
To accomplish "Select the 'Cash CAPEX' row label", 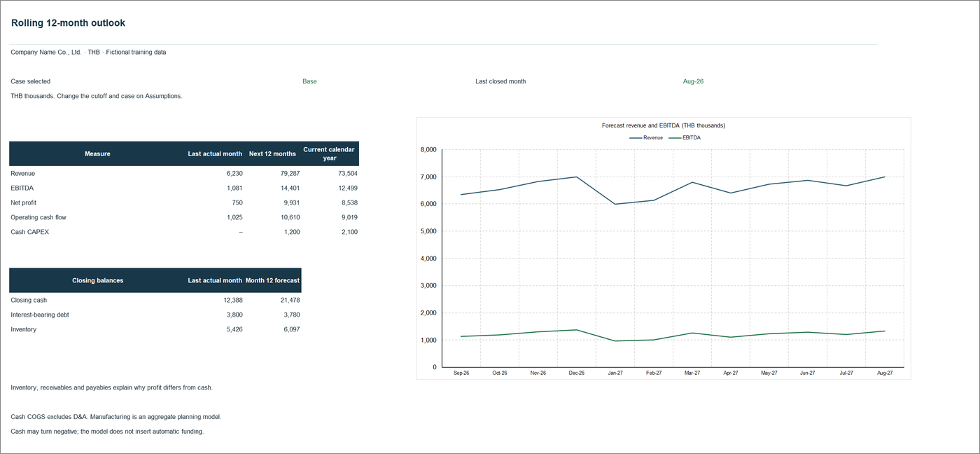I will coord(30,232).
